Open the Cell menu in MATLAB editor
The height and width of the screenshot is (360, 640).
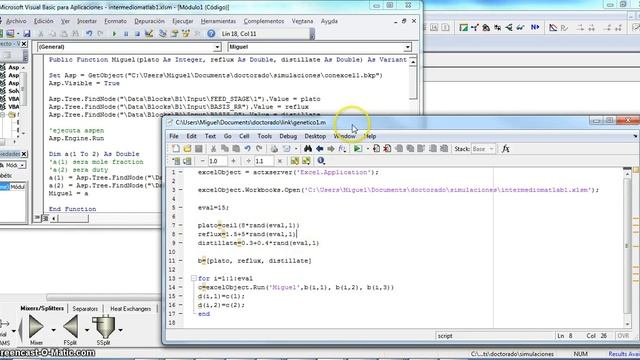(x=244, y=136)
